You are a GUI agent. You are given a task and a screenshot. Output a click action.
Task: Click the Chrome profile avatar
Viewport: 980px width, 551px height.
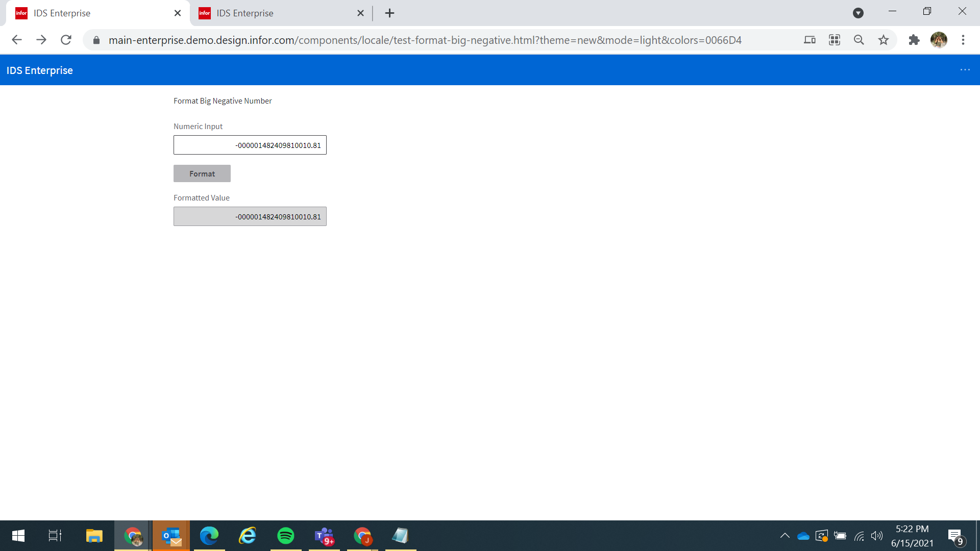tap(939, 40)
